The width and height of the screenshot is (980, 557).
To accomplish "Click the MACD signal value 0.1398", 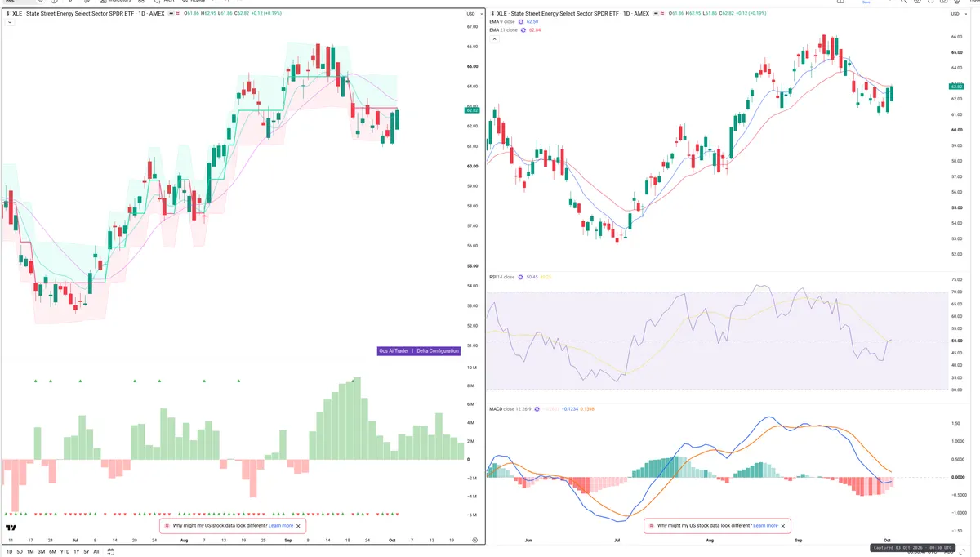I will click(587, 409).
